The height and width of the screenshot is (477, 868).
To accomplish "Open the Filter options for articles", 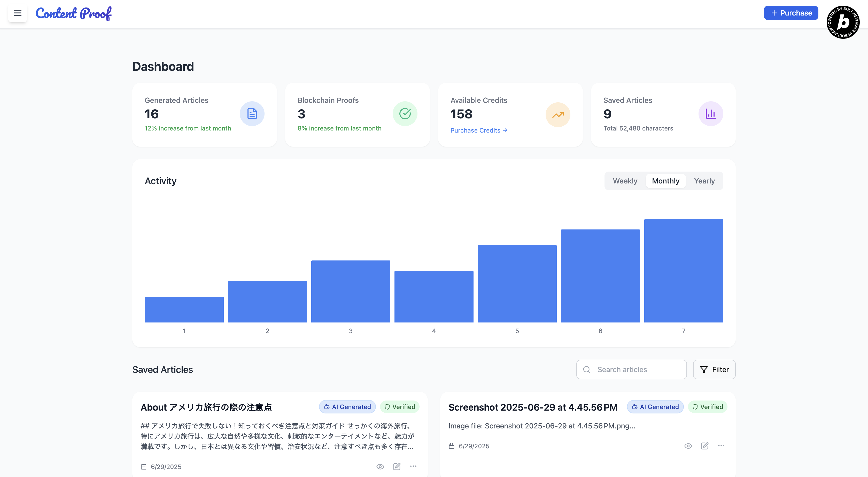I will 714,370.
